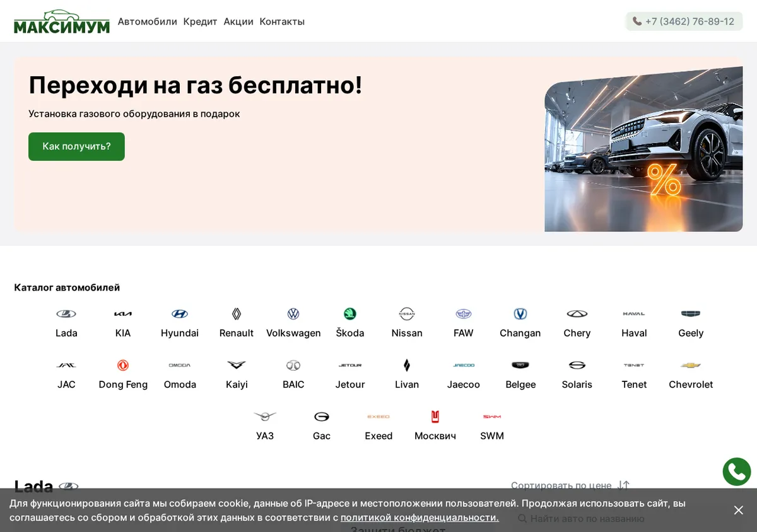Viewport: 757px width, 532px height.
Task: Pick the red Dong Feng logo
Action: (123, 366)
